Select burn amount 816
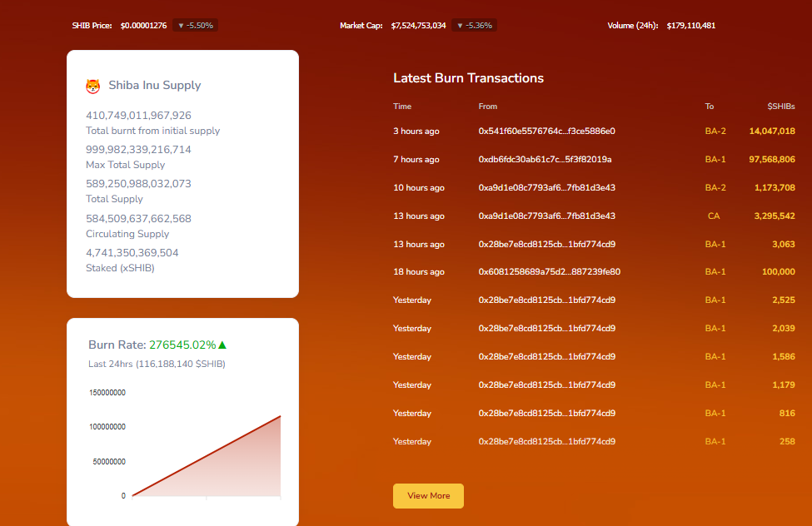 pyautogui.click(x=787, y=413)
